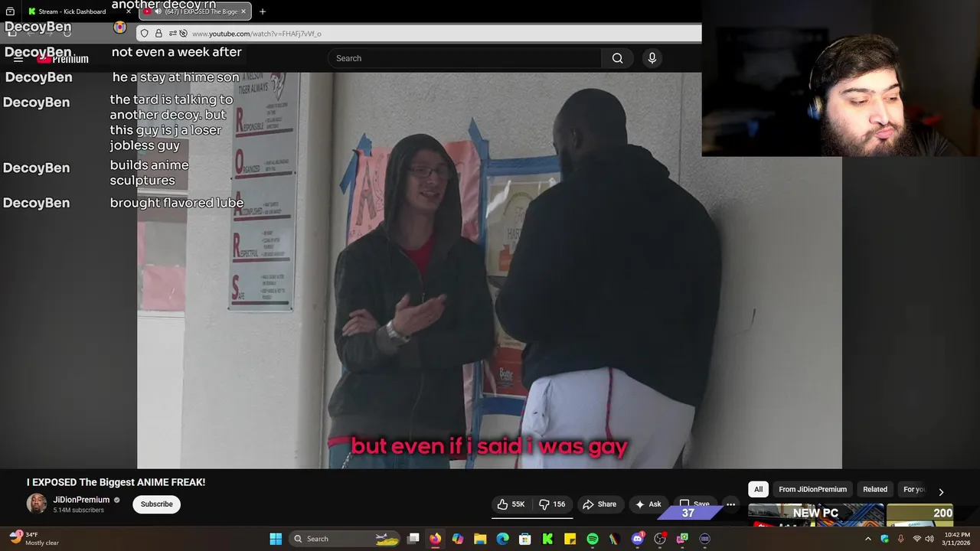Show hidden system tray icons
This screenshot has width=980, height=551.
(x=867, y=539)
